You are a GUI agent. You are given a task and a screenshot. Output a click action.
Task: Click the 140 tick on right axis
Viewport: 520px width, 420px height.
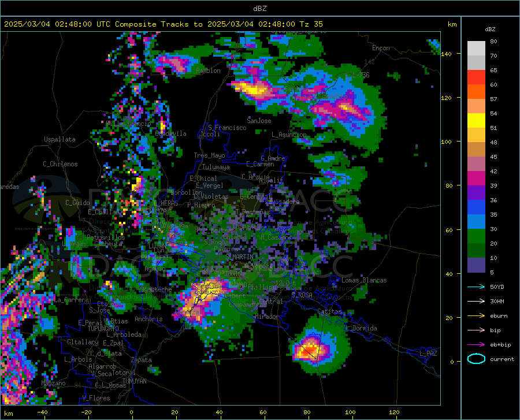(446, 54)
